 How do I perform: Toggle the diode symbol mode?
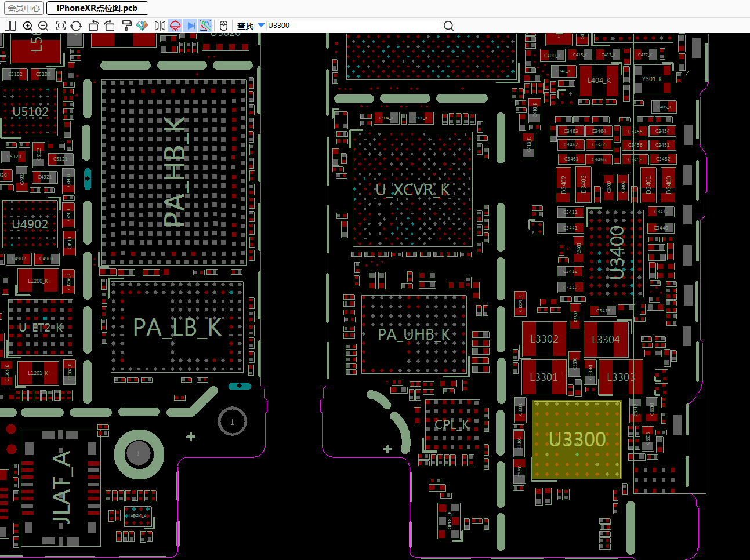pos(190,26)
